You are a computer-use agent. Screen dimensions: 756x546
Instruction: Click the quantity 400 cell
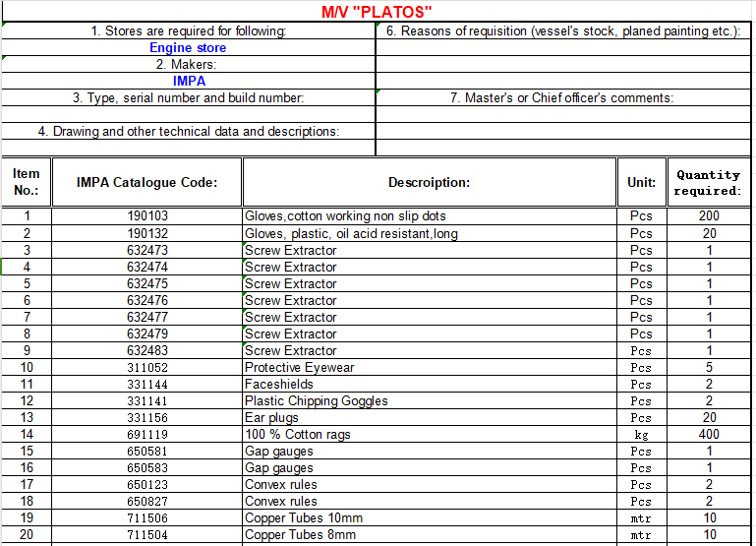(x=708, y=435)
